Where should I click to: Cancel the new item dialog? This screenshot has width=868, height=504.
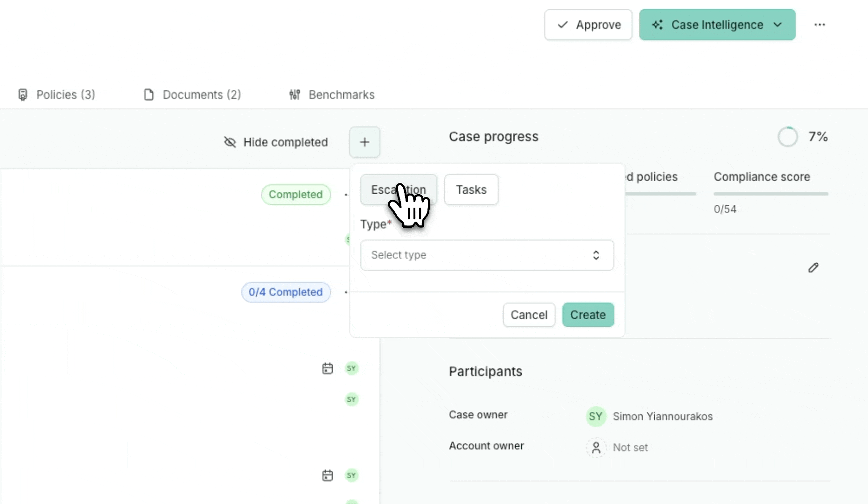point(529,315)
